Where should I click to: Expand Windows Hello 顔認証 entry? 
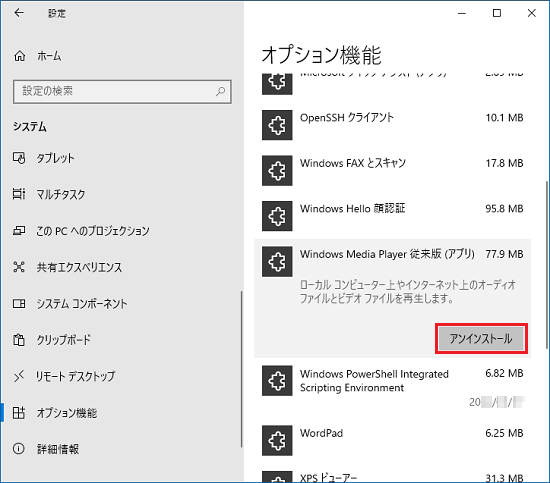pos(393,216)
